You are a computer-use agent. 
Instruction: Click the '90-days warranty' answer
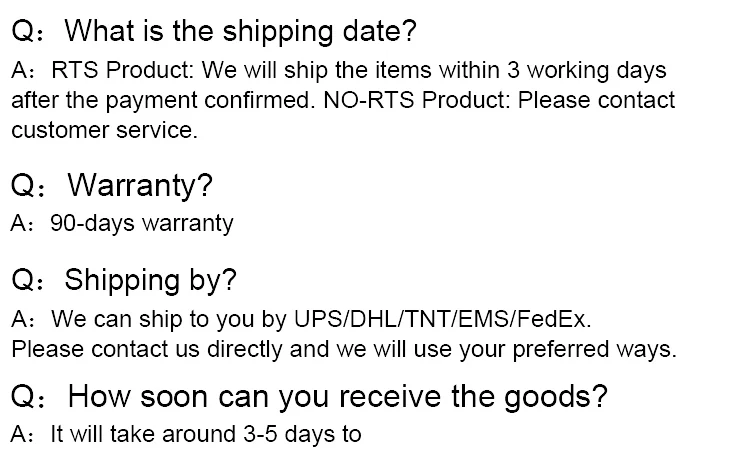pos(142,223)
